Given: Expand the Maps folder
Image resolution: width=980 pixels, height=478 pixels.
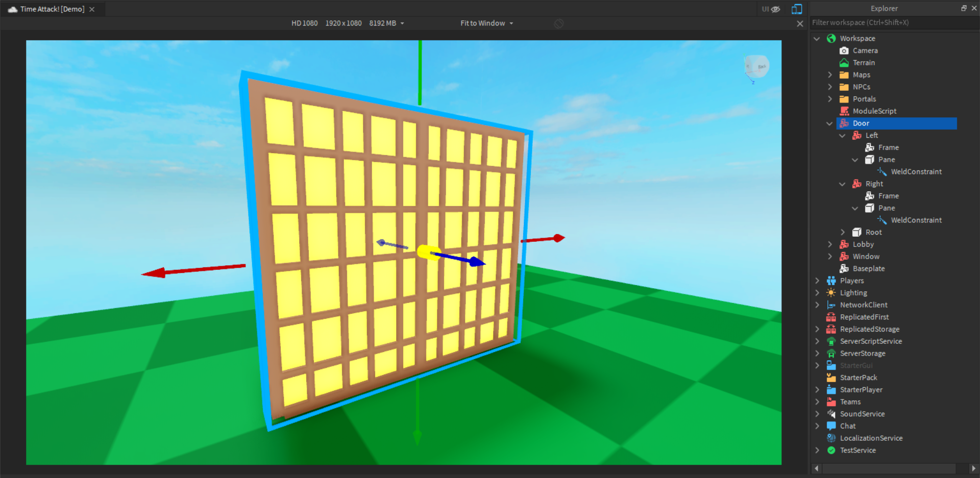Looking at the screenshot, I should [830, 75].
